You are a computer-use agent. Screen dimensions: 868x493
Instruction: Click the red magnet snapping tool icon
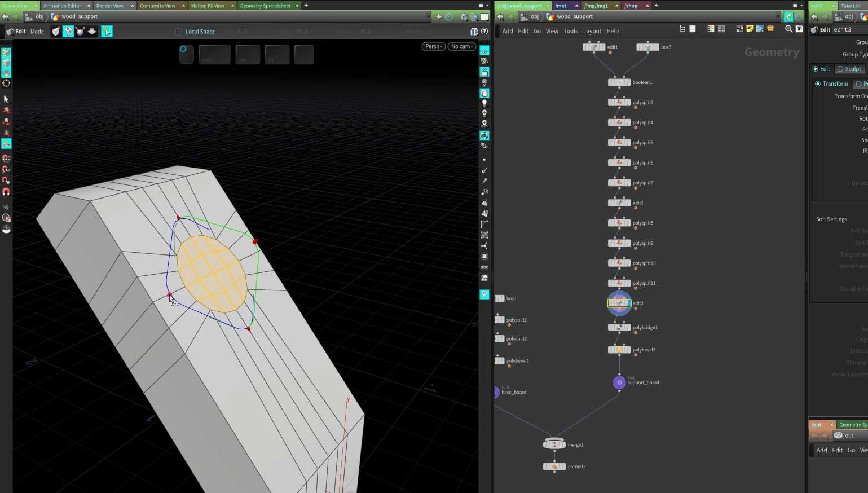[6, 192]
